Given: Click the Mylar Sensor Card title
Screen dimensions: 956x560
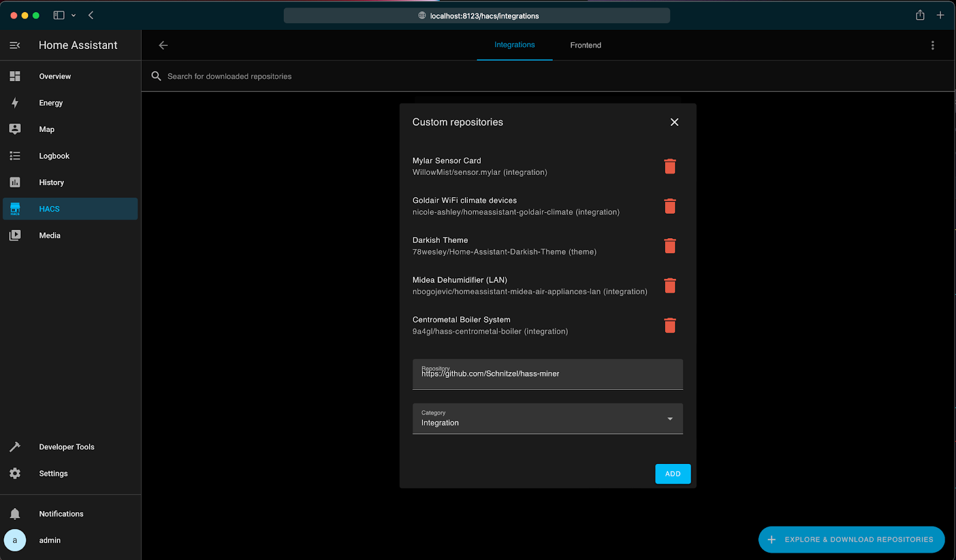Looking at the screenshot, I should 446,161.
